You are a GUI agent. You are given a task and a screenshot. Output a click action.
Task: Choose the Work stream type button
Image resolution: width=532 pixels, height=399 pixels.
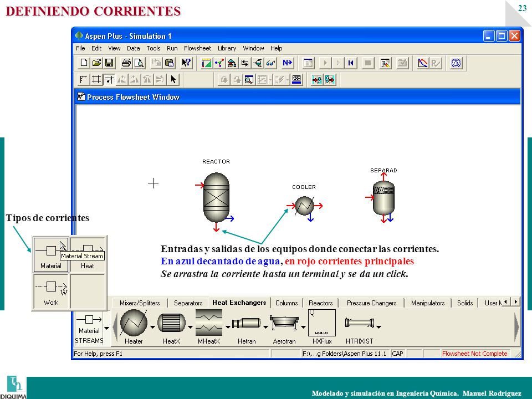pos(51,291)
